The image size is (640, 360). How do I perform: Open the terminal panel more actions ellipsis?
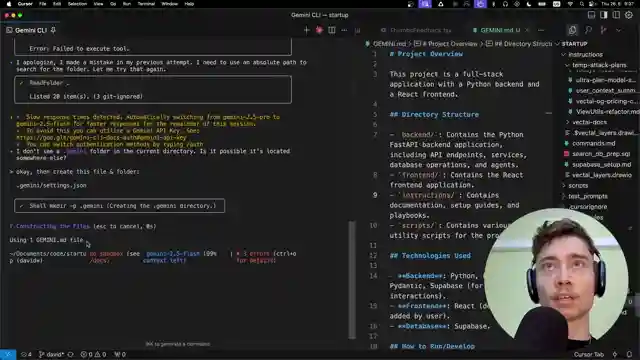coord(344,30)
